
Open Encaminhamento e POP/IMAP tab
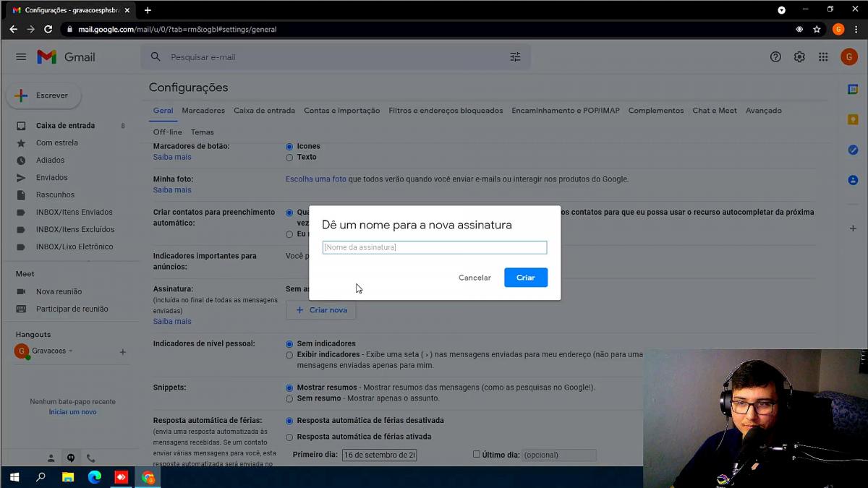click(566, 111)
